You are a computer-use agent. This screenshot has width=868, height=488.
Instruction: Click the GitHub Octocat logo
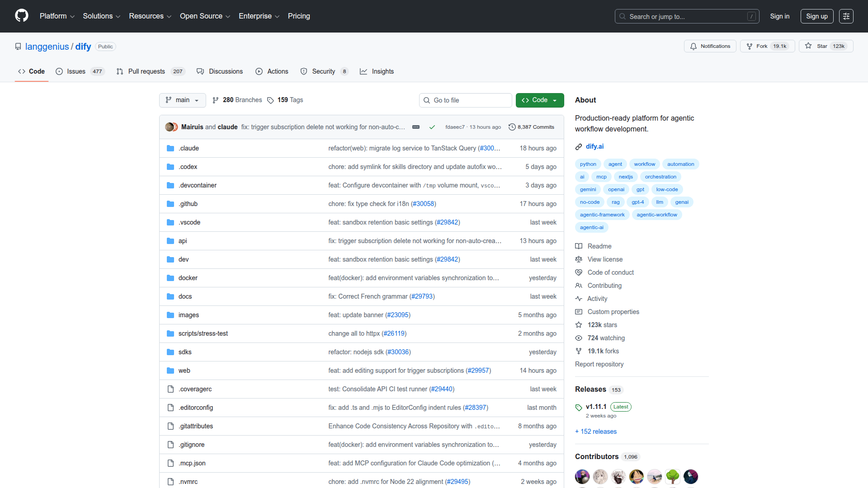coord(21,16)
